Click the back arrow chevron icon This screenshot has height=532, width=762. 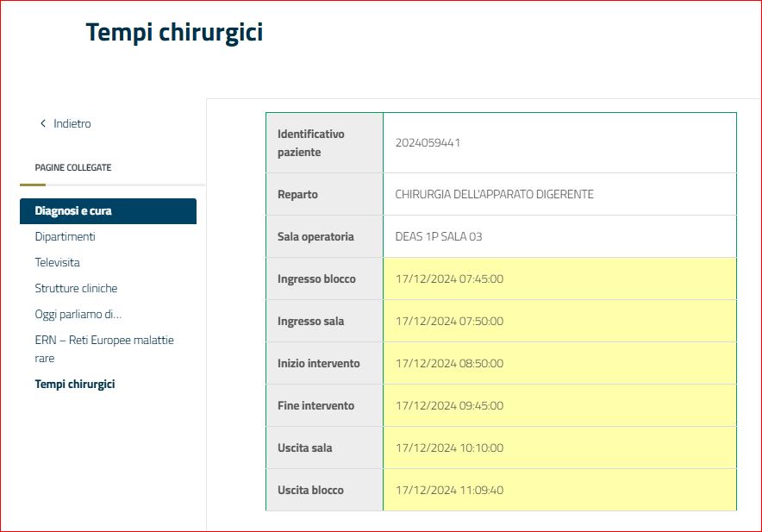[x=43, y=123]
